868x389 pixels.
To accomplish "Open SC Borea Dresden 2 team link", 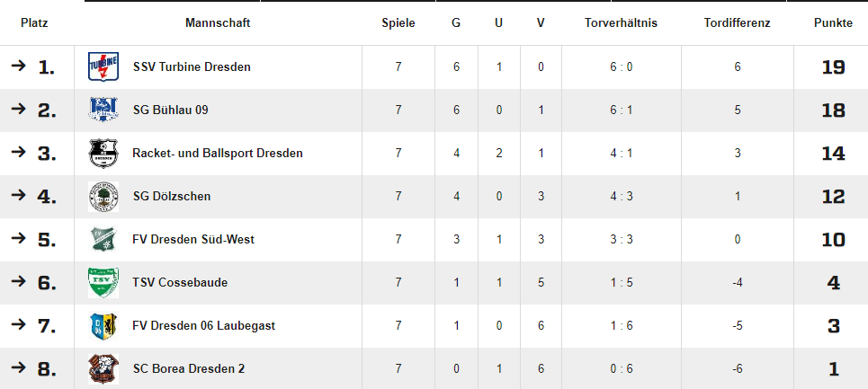I will (x=189, y=368).
